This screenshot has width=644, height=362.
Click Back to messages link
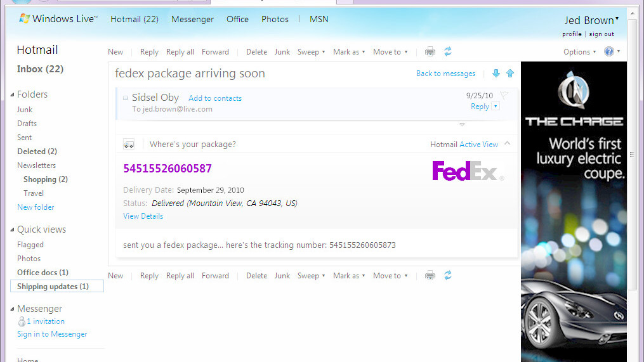point(445,74)
